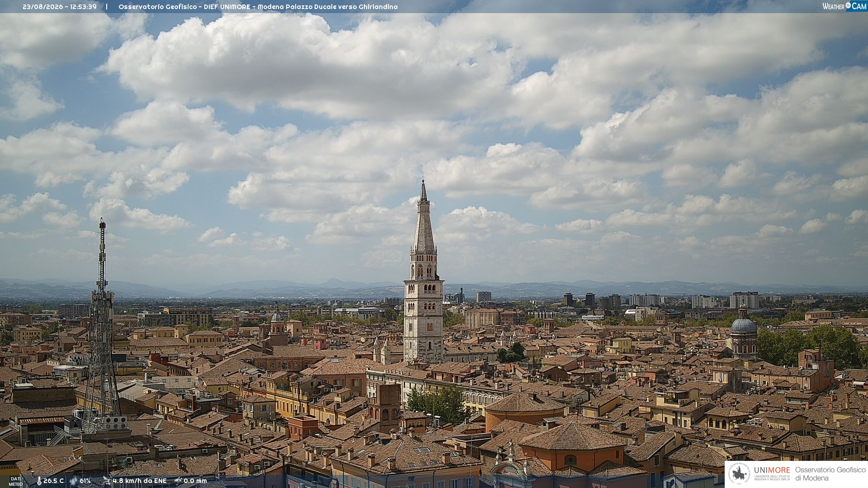Click the Osservatorio Geofisico camera title text
Screen dimensions: 868x488
258,7
